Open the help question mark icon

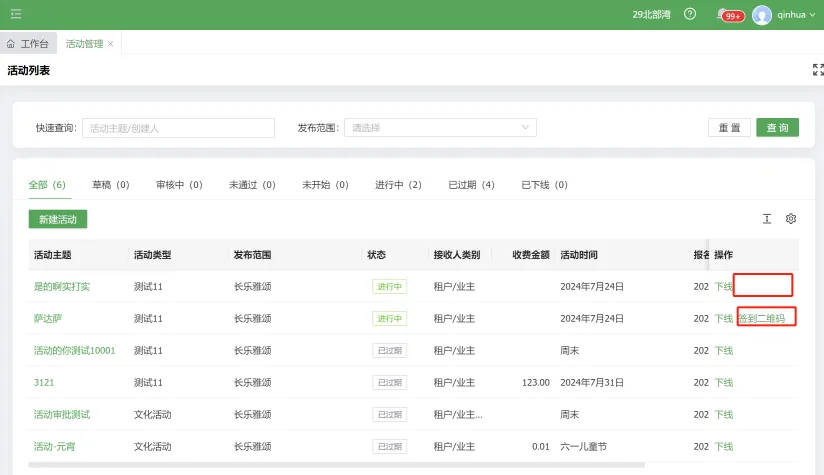[x=690, y=14]
